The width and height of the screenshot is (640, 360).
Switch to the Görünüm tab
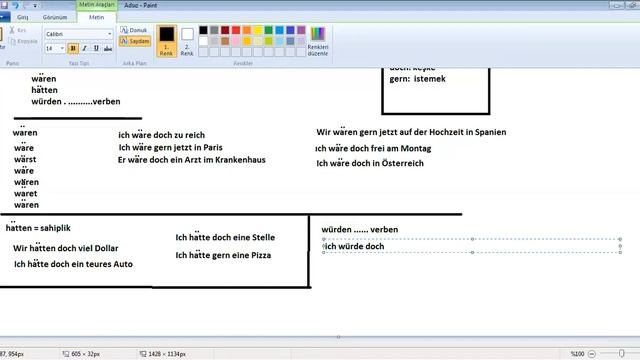[x=55, y=17]
